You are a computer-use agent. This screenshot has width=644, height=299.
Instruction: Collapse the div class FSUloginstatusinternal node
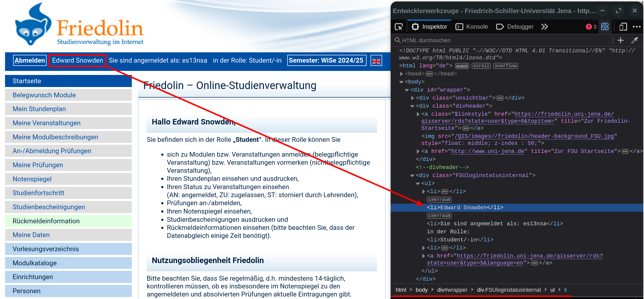(412, 176)
